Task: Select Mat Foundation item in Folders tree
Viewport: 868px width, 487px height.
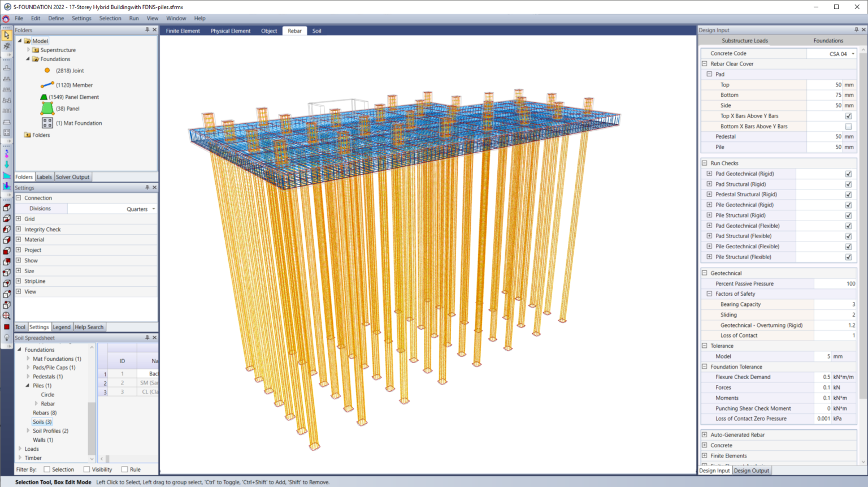Action: (x=79, y=123)
